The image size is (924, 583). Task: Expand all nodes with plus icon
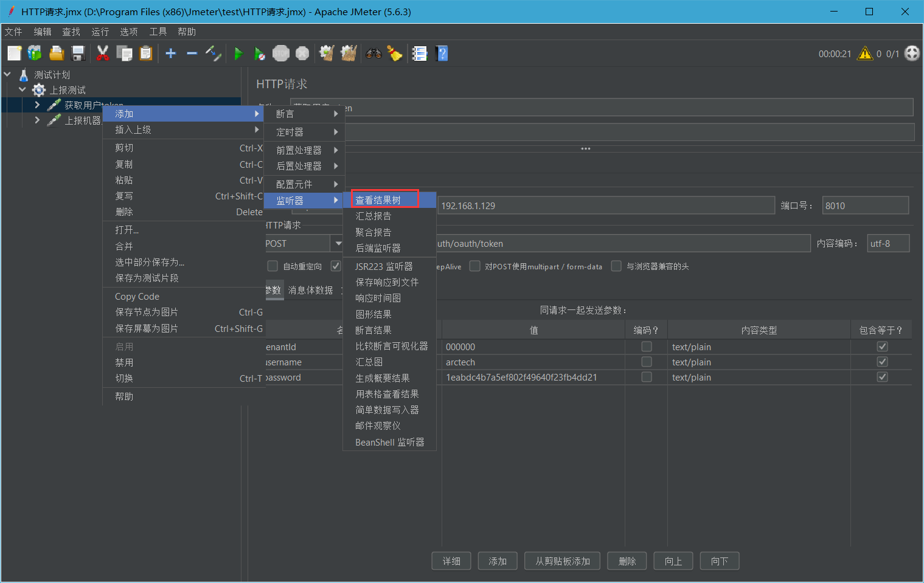(171, 53)
